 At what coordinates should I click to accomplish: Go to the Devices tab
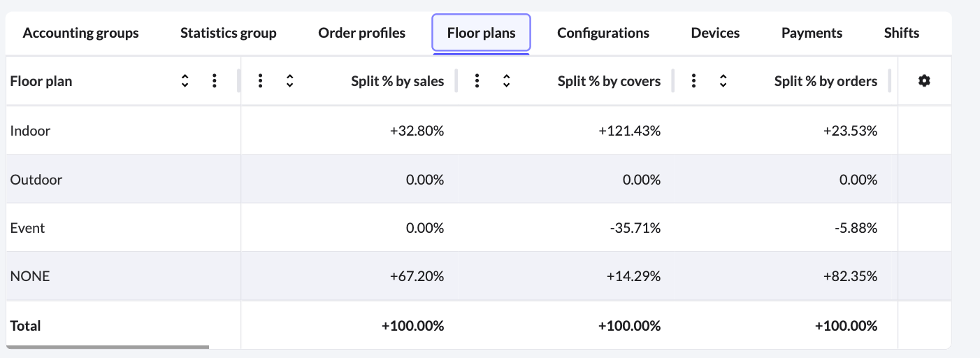coord(715,33)
